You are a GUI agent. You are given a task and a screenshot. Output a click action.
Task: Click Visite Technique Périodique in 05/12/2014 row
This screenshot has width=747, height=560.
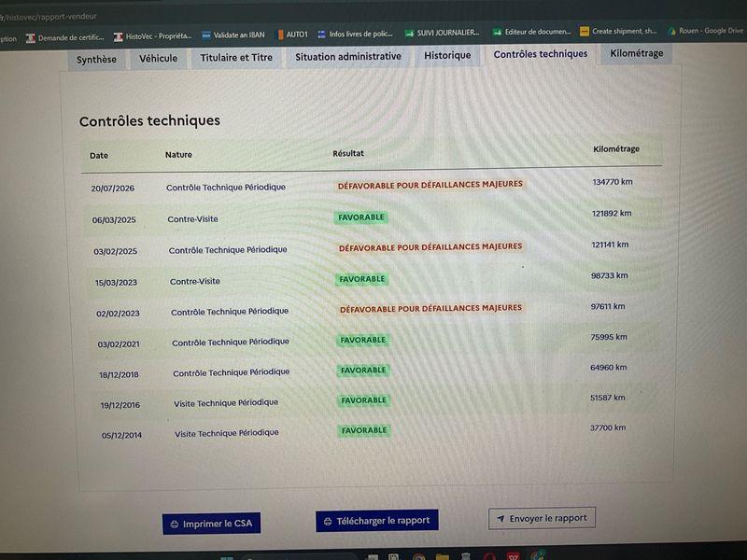coord(227,433)
